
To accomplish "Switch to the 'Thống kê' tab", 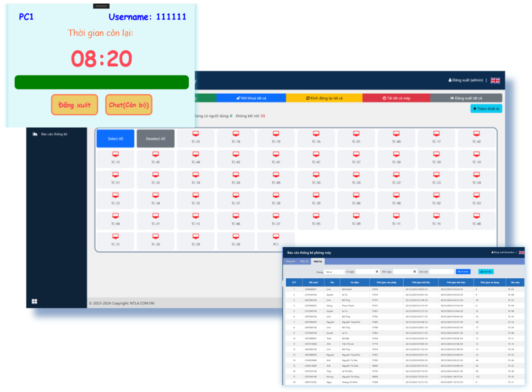I will coord(290,262).
